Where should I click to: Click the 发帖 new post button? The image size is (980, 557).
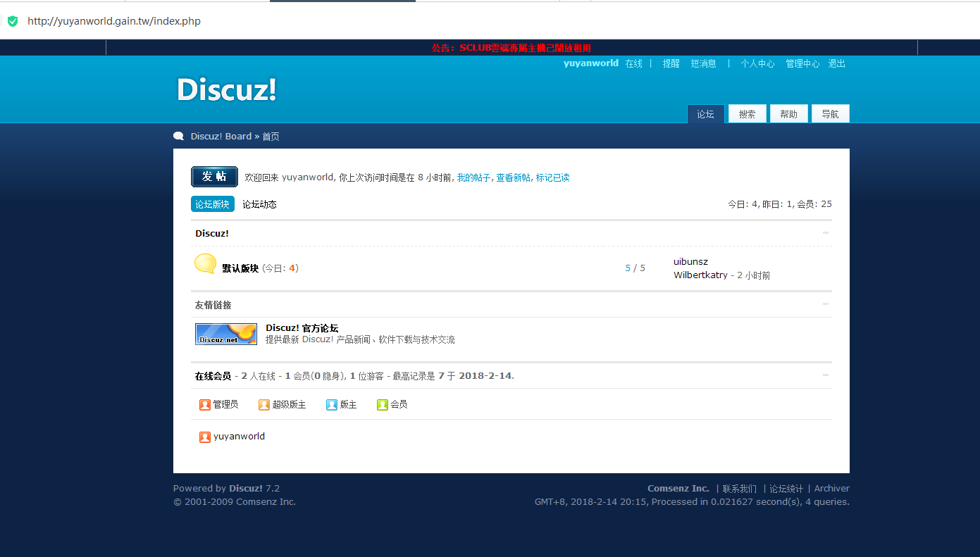pos(214,177)
